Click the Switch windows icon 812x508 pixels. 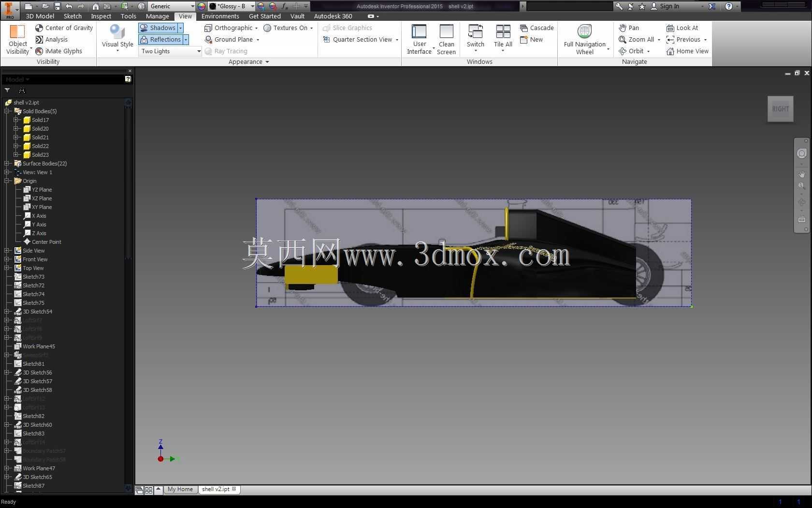pyautogui.click(x=476, y=32)
